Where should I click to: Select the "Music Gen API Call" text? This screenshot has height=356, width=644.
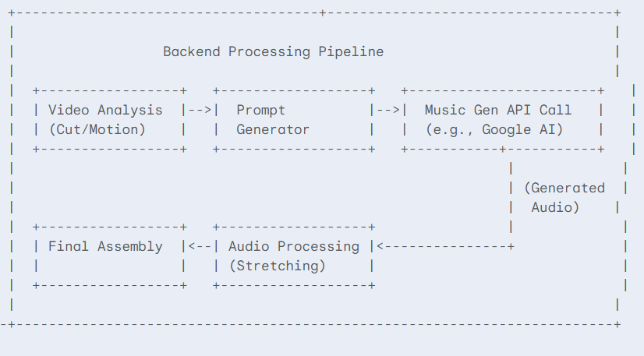pyautogui.click(x=498, y=111)
